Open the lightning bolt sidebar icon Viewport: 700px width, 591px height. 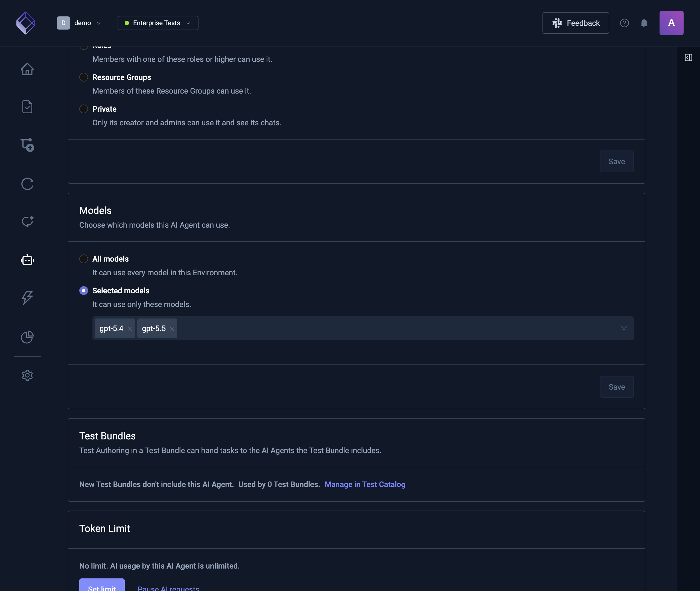pos(27,298)
